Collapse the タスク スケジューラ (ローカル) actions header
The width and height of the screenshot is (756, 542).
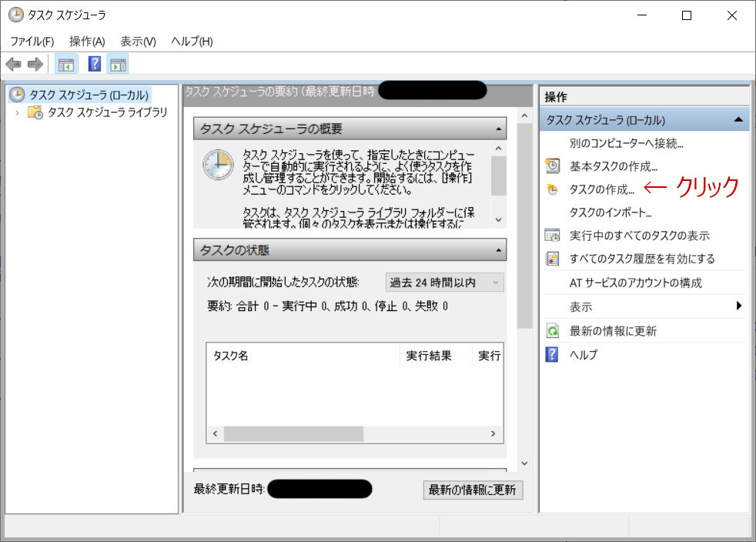tap(738, 119)
